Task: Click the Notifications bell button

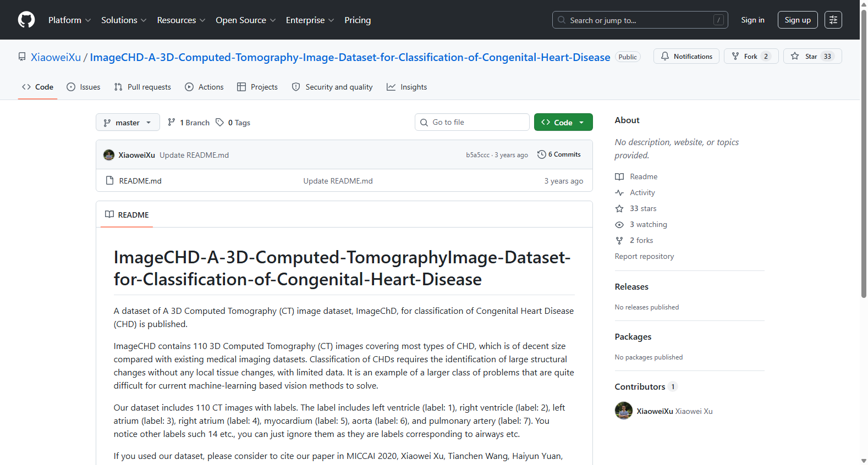Action: click(x=686, y=56)
